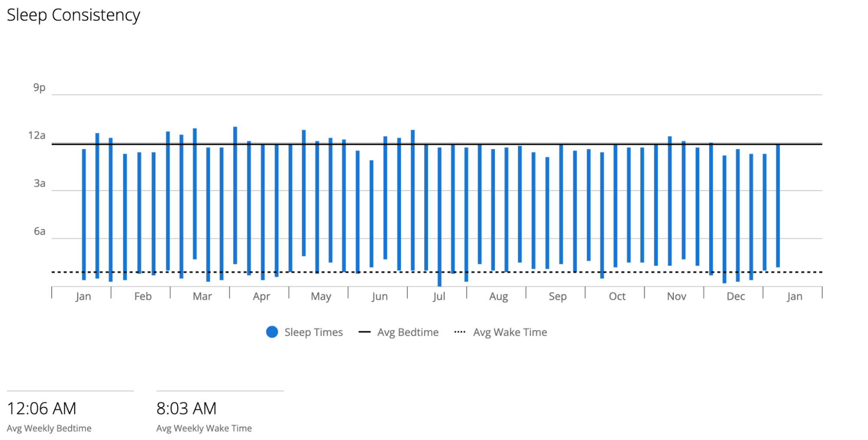868x440 pixels.
Task: Click the 8:03 AM average wake time value
Action: (186, 408)
